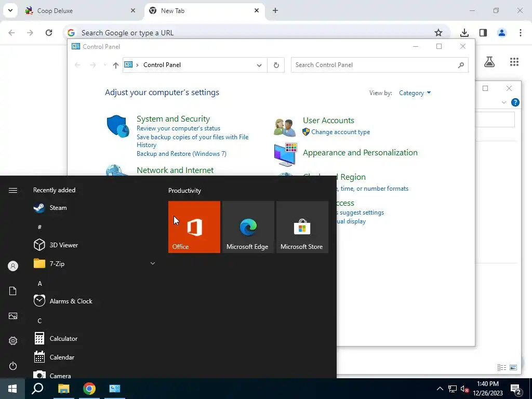Open Pictures from Start sidebar
The width and height of the screenshot is (532, 399).
[13, 316]
